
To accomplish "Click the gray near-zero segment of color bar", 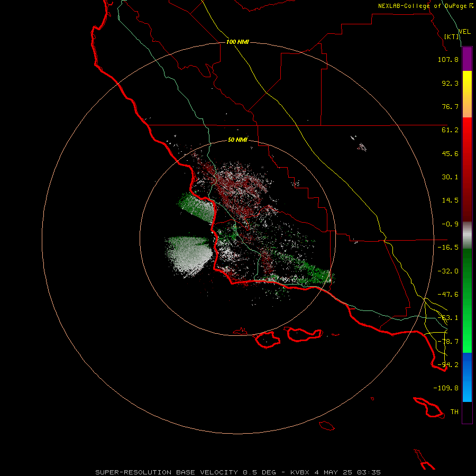I will 467,235.
